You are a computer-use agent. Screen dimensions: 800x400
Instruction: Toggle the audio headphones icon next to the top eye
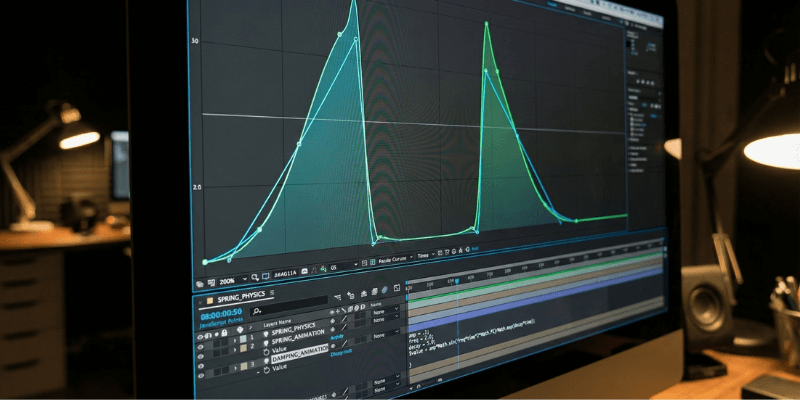click(208, 336)
